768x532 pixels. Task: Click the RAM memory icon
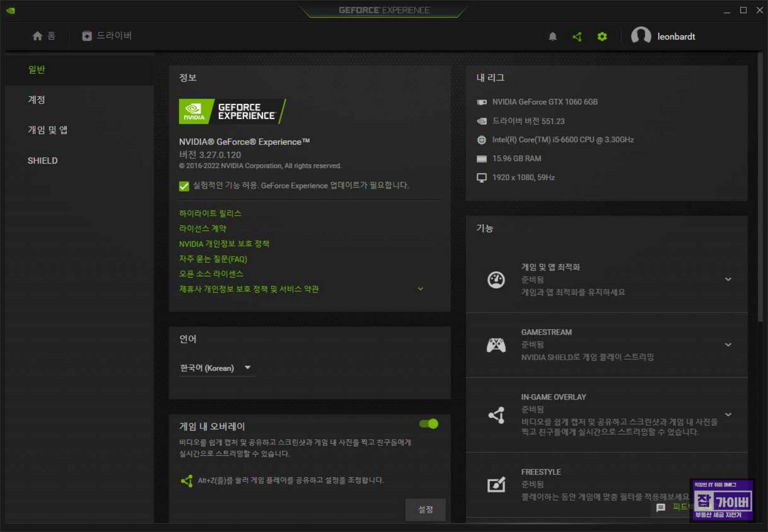tap(481, 159)
